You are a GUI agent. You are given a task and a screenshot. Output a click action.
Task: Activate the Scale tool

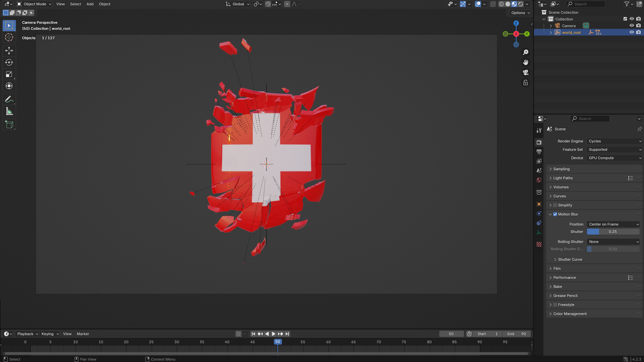tap(9, 74)
